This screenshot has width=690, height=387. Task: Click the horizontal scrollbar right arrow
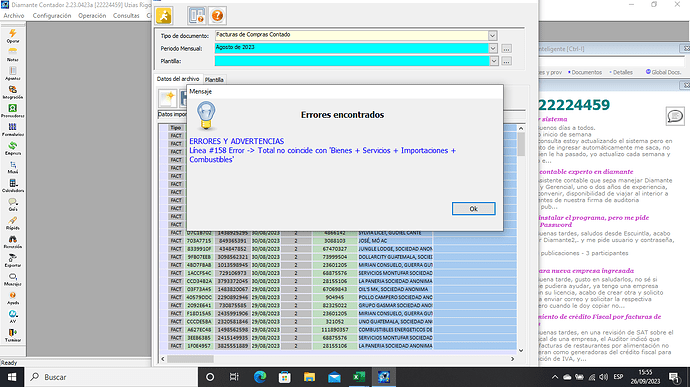(512, 359)
